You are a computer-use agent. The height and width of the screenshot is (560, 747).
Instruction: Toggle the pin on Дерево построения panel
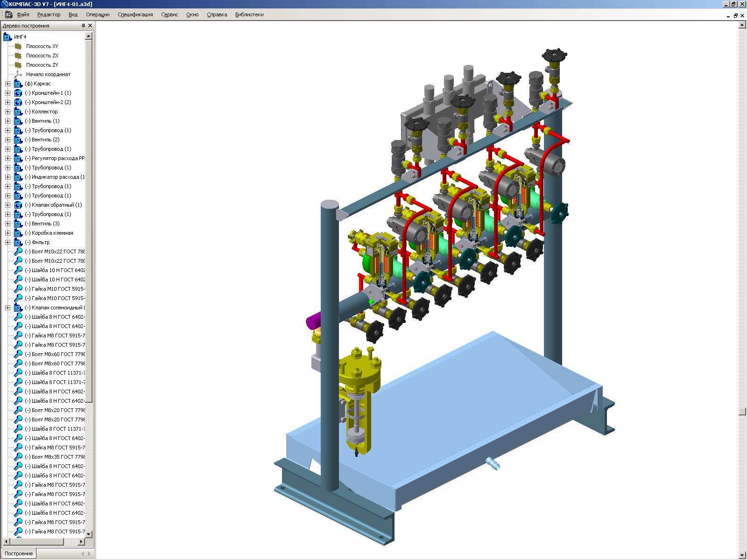[83, 26]
